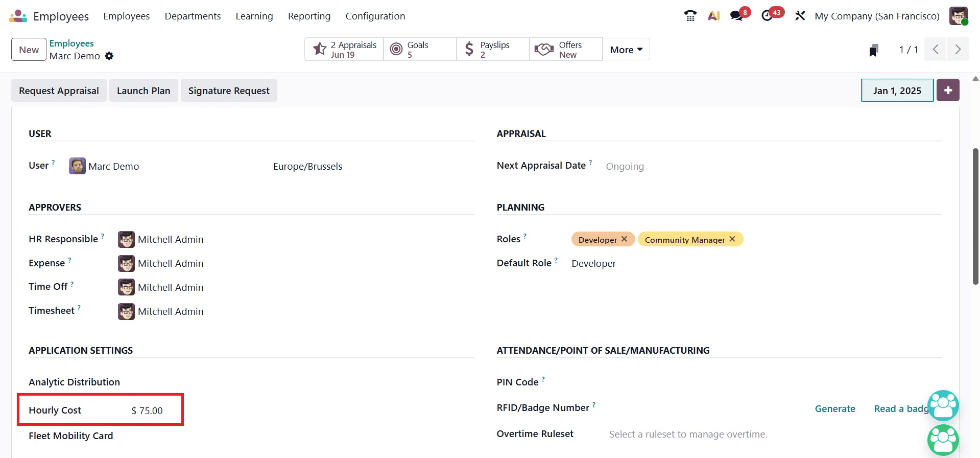Open Payslips 2 stat button
980x458 pixels.
pos(493,50)
